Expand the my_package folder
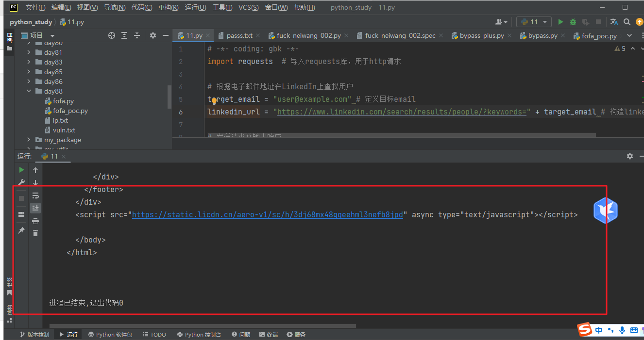Screen dimensions: 644x340 tap(29, 140)
